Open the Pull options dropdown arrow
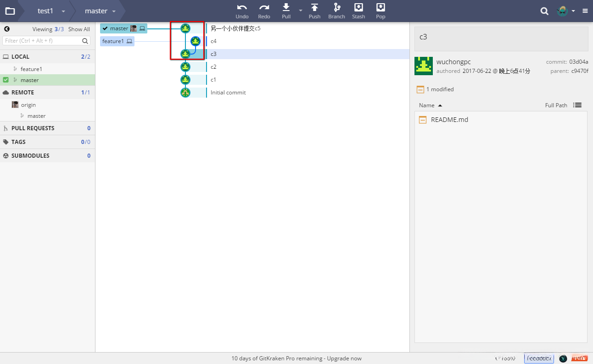Screen dimensions: 593x364 [x=301, y=10]
